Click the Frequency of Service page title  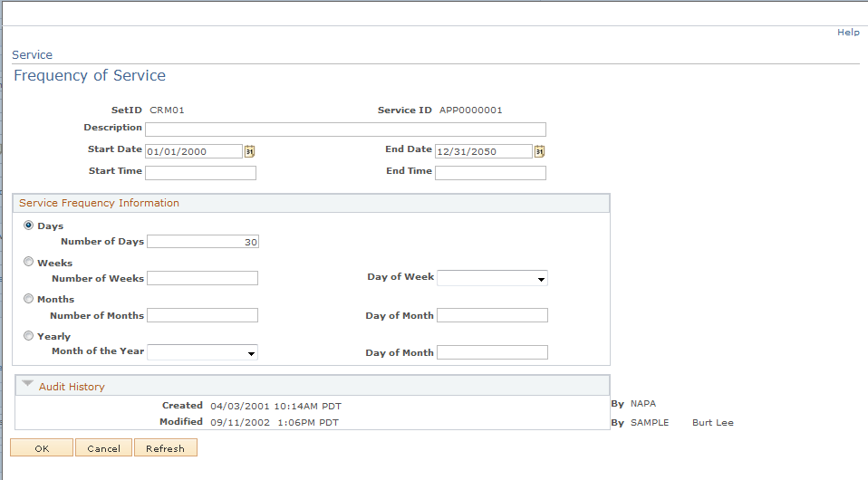(x=90, y=75)
